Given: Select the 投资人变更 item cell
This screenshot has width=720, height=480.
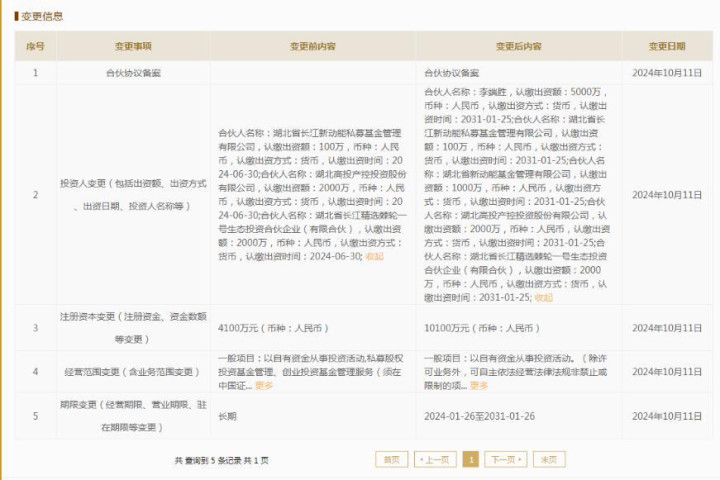Looking at the screenshot, I should [x=133, y=195].
